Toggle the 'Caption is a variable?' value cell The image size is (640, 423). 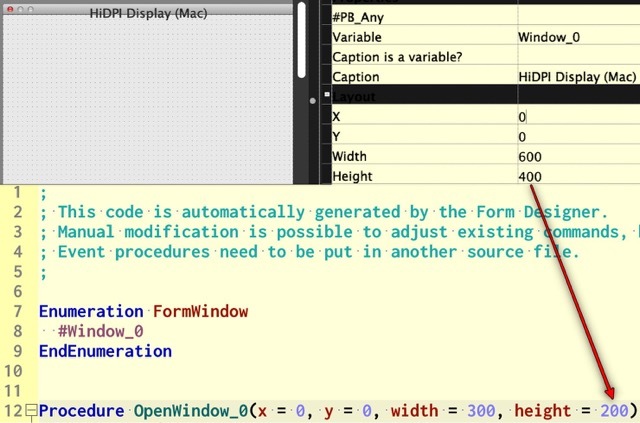click(577, 56)
